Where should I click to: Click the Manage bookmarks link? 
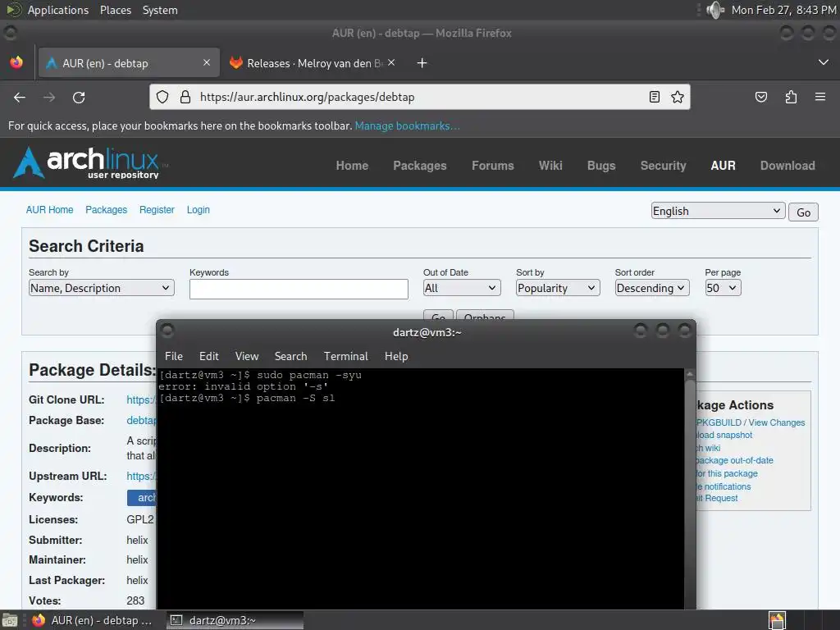click(407, 126)
